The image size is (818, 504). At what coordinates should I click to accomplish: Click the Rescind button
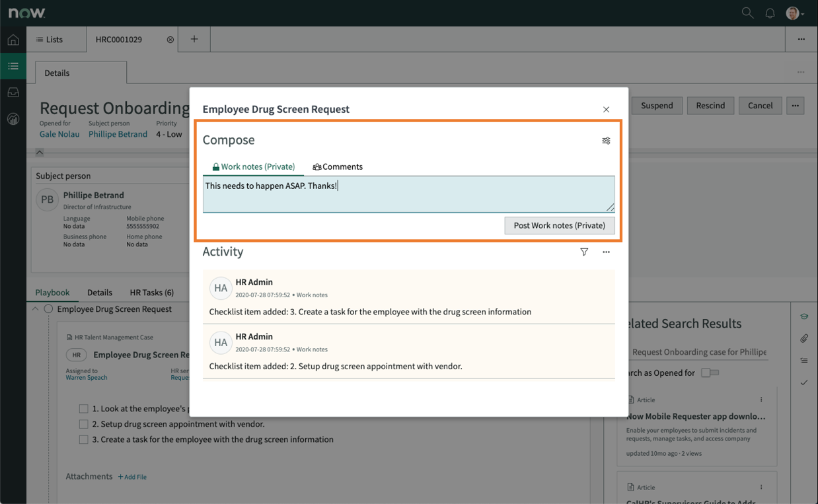[710, 105]
